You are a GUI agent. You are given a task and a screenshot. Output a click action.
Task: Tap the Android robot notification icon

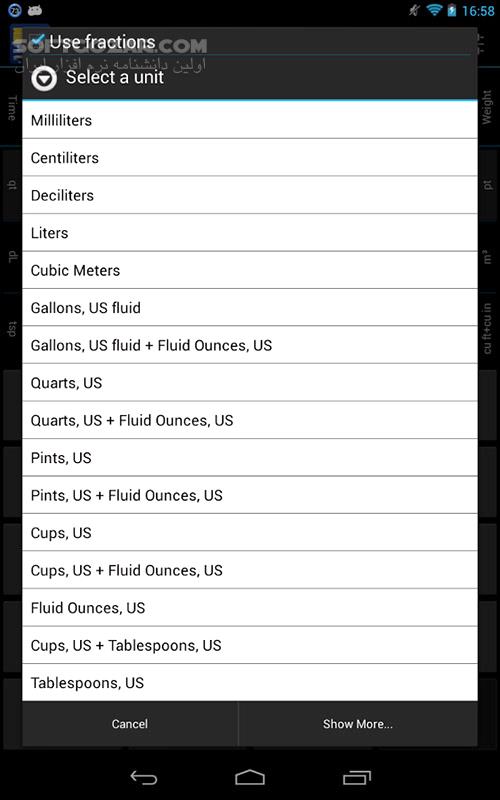35,10
